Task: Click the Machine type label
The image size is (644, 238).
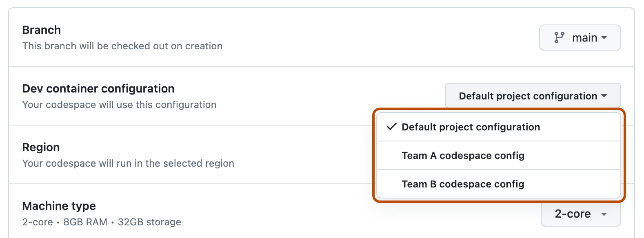Action: pyautogui.click(x=59, y=206)
